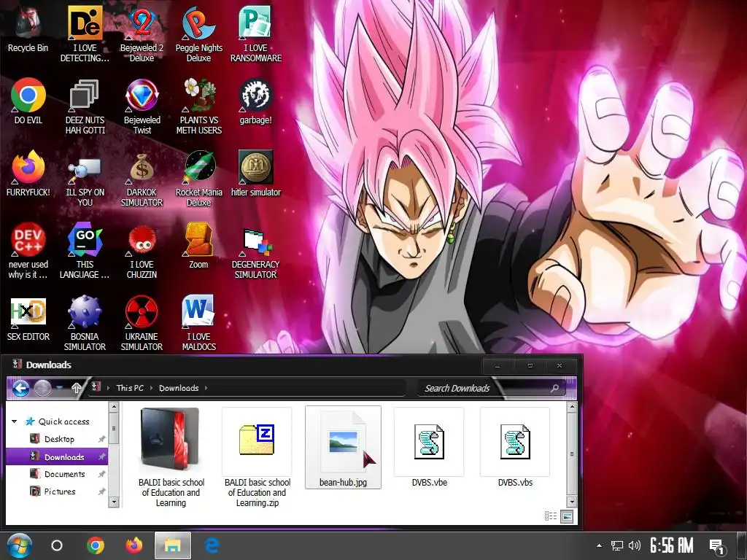Open Cortana search circle on taskbar
The width and height of the screenshot is (747, 560).
click(57, 545)
